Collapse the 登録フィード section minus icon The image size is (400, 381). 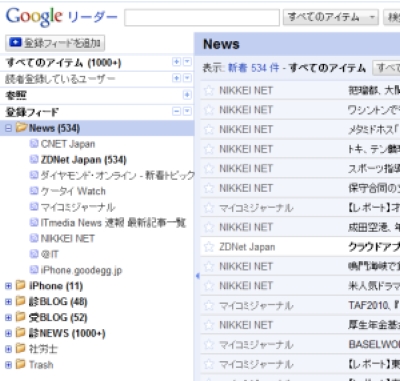[176, 111]
